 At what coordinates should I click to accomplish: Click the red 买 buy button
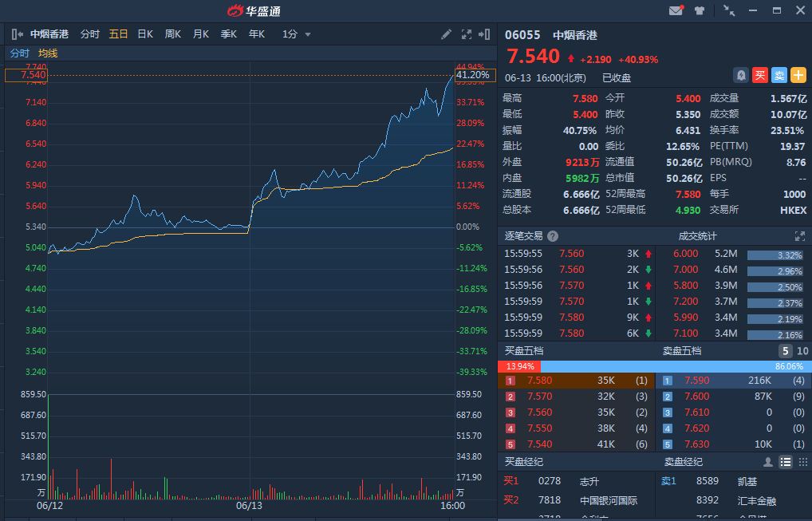point(759,76)
